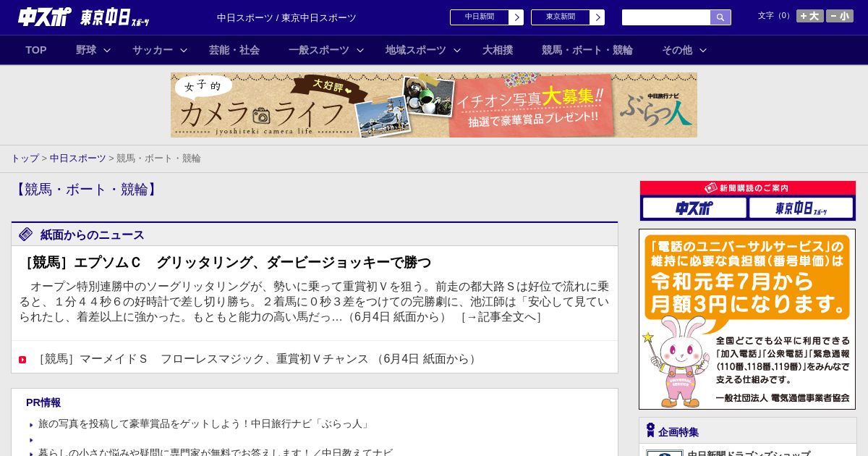The width and height of the screenshot is (868, 456).
Task: Click the 東京中日スポーツ logo in header
Action: (115, 17)
